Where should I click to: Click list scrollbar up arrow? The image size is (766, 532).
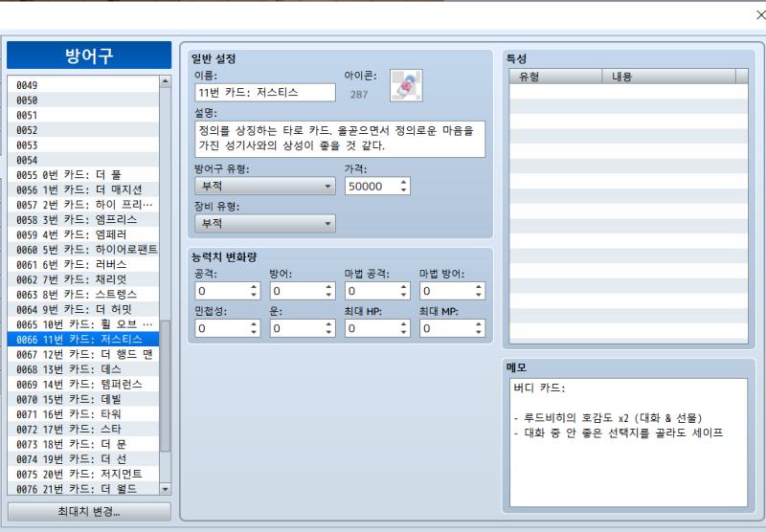pos(165,81)
